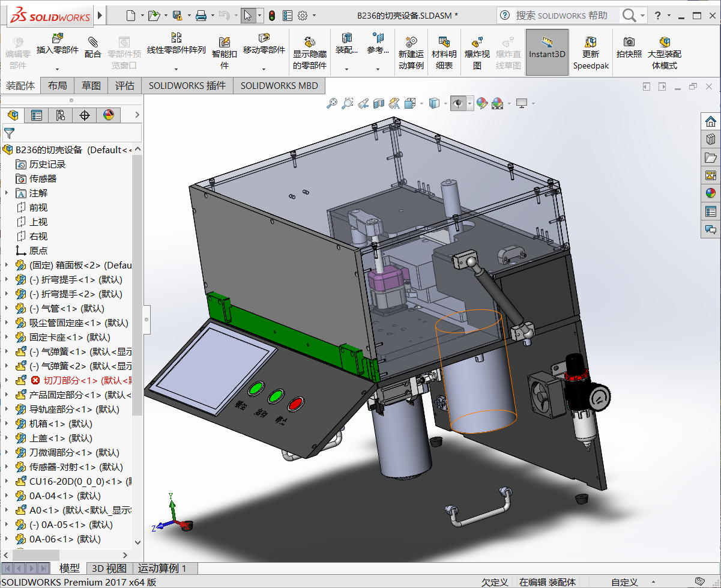Open the Appearances color wheel task pane

[x=711, y=193]
